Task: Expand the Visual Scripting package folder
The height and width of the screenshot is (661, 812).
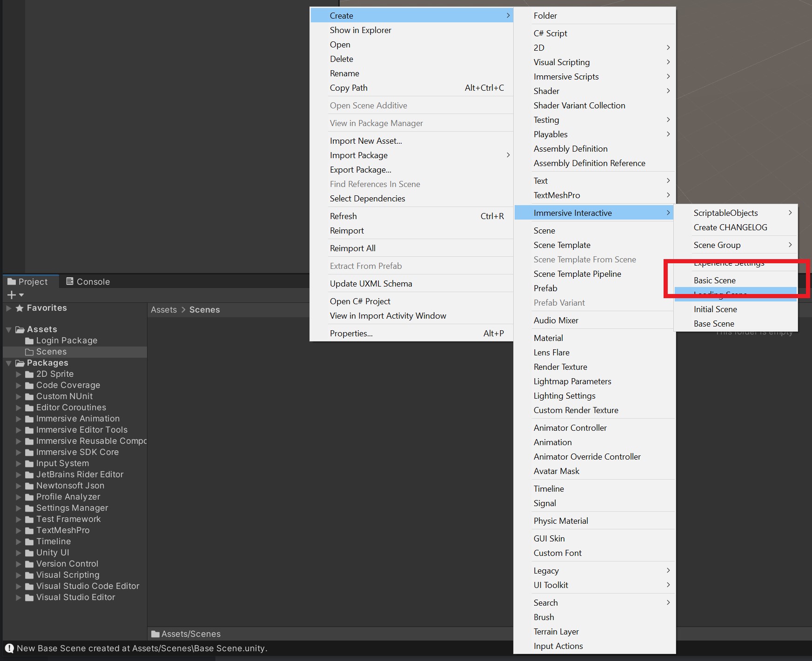Action: [19, 575]
